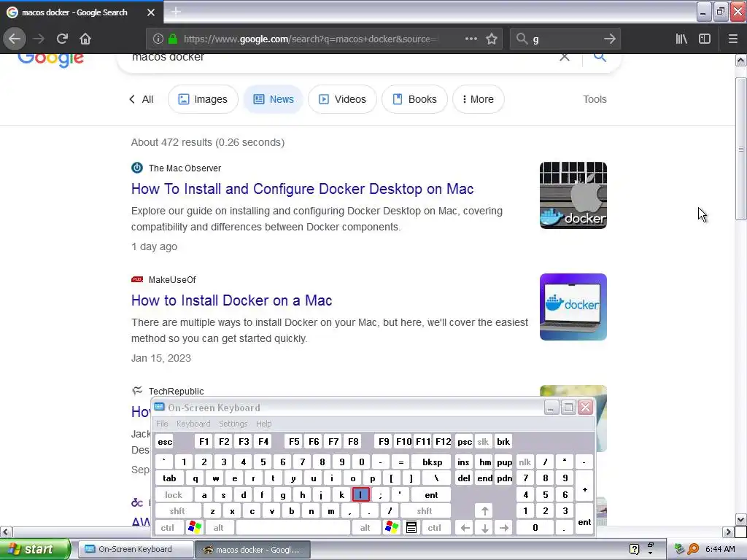Open a new tab with plus icon
This screenshot has width=747, height=560.
pos(176,12)
